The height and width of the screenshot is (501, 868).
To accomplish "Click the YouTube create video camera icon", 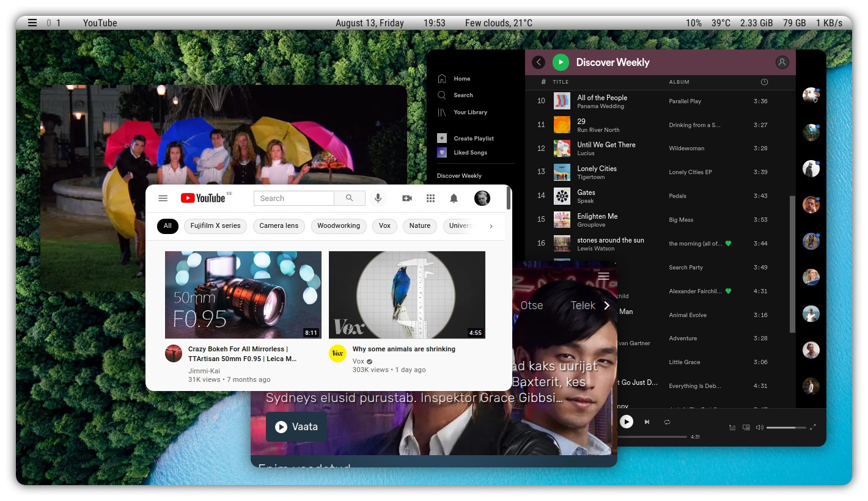I will tap(407, 198).
